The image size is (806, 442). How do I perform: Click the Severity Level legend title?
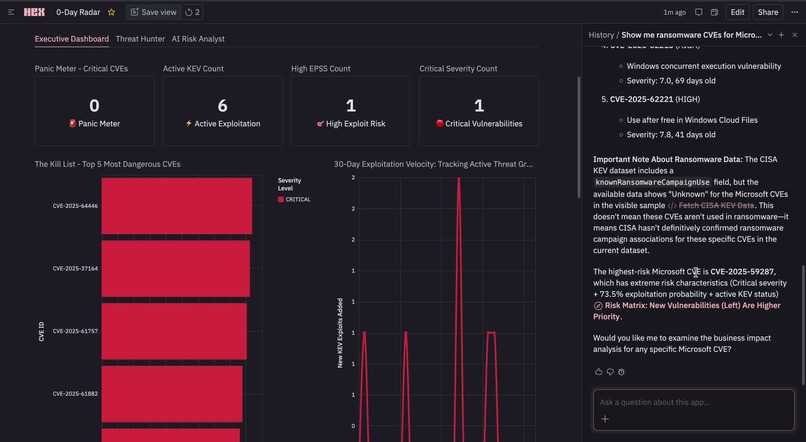(x=289, y=185)
